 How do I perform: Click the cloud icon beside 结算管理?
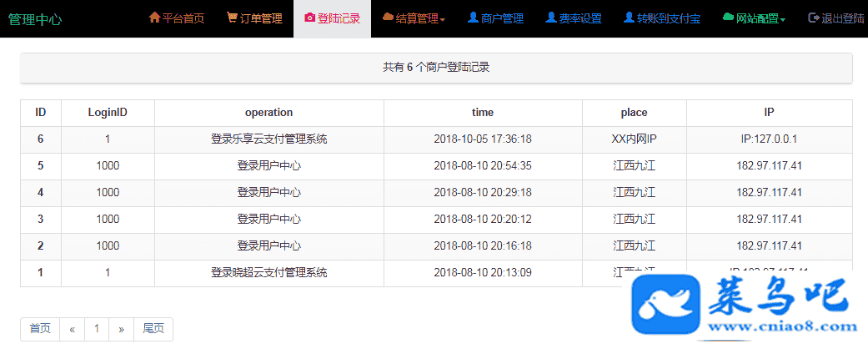[x=388, y=18]
